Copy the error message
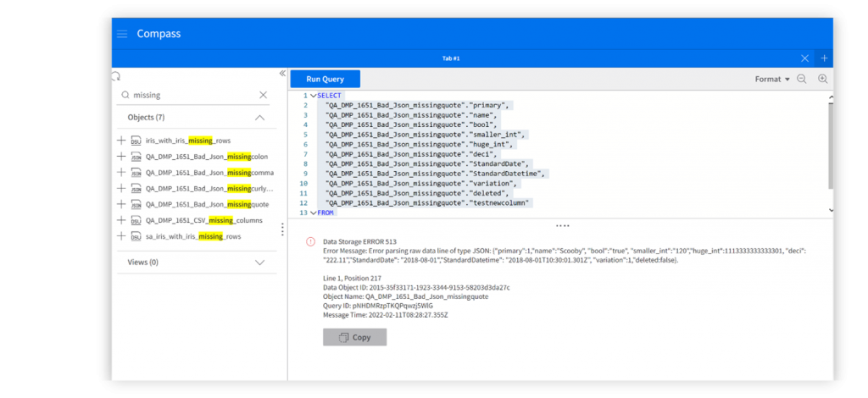Screen dimensions: 868x398 [354, 337]
